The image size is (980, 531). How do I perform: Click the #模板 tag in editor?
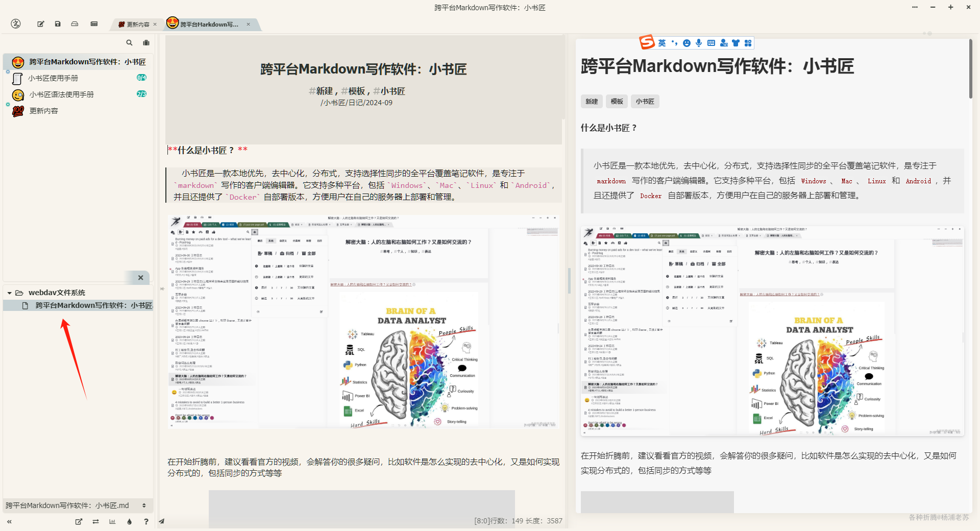(x=353, y=91)
